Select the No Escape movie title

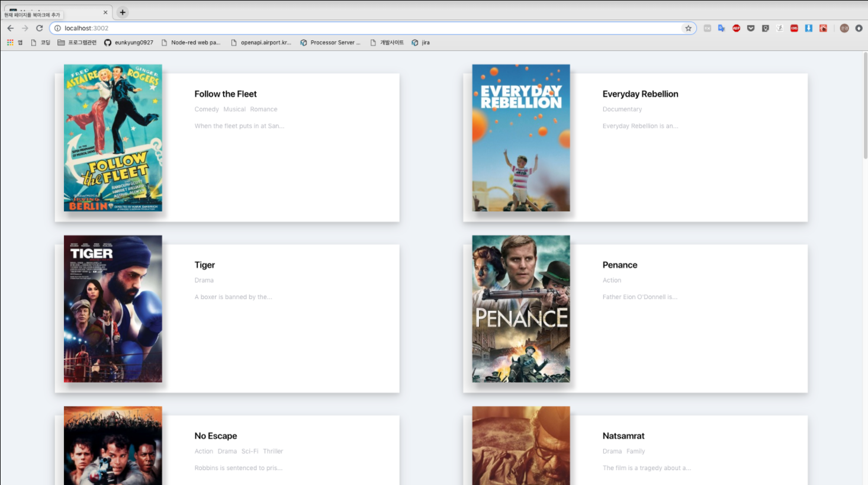(x=216, y=436)
